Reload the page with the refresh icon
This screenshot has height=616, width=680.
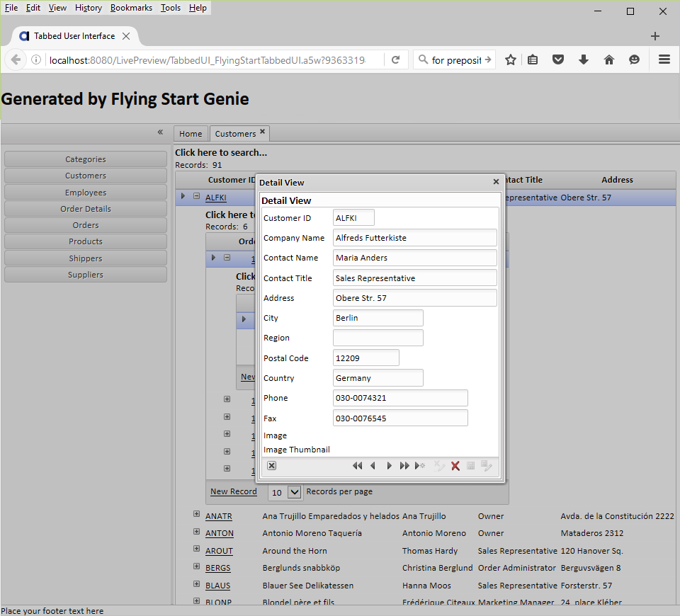pos(395,59)
